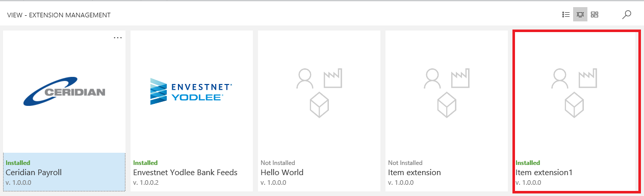The image size is (644, 196).
Task: Open the Ceridian Payroll more options ellipsis
Action: tap(118, 38)
